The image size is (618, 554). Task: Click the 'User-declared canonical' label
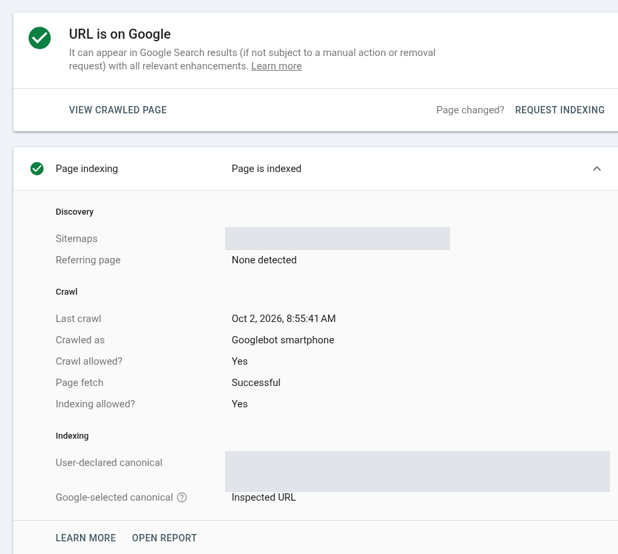coord(109,463)
